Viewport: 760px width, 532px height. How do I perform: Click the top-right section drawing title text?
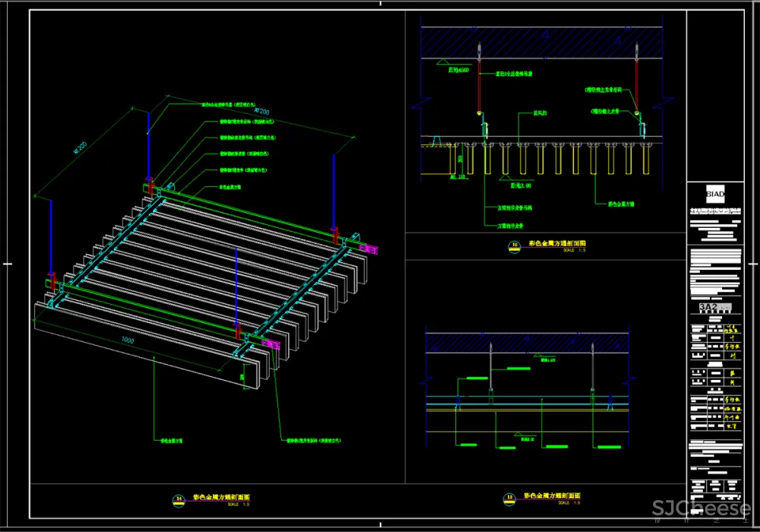coord(557,244)
